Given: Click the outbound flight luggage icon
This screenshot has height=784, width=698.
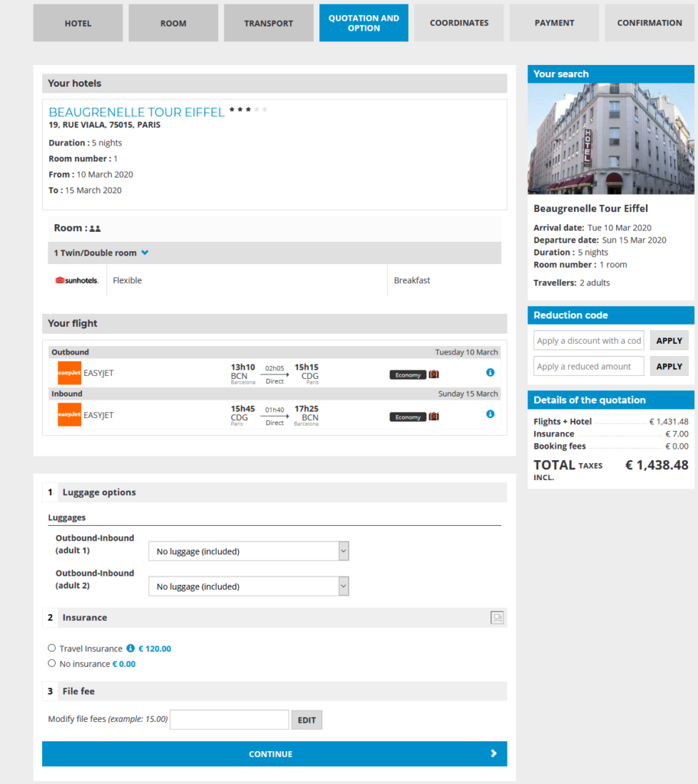Looking at the screenshot, I should (x=434, y=374).
